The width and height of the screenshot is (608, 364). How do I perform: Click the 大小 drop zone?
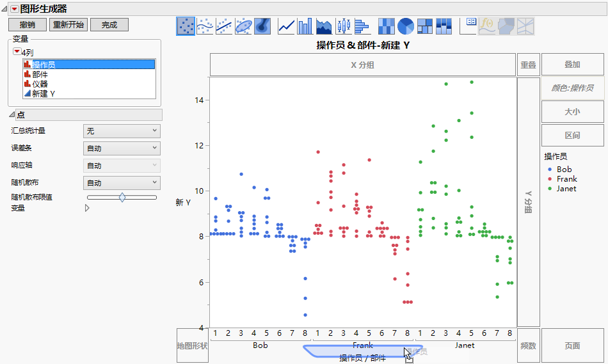(572, 112)
